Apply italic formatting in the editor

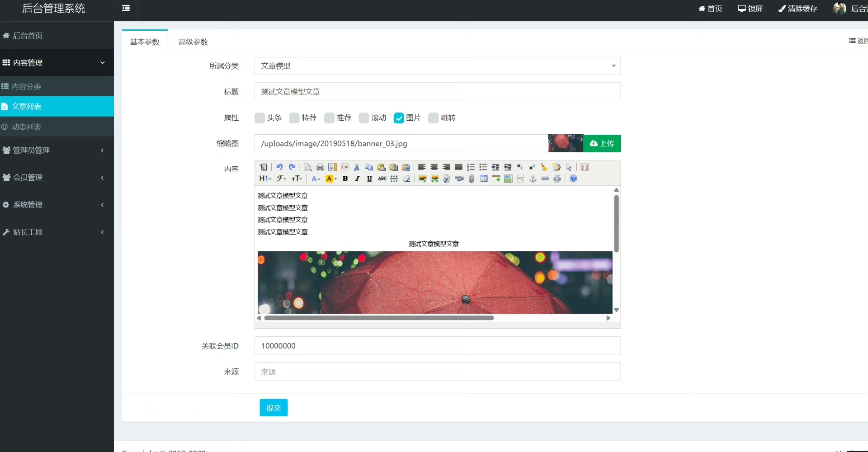point(357,179)
